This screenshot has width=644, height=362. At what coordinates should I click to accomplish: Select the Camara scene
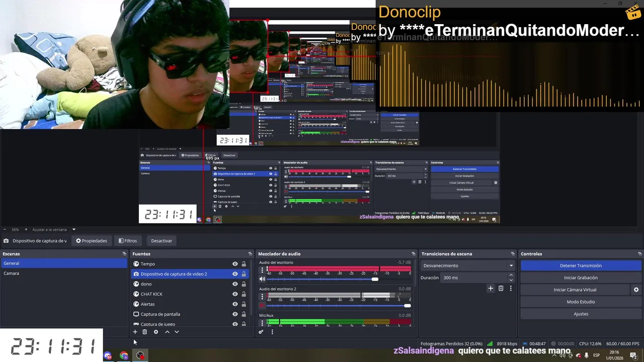pos(64,274)
